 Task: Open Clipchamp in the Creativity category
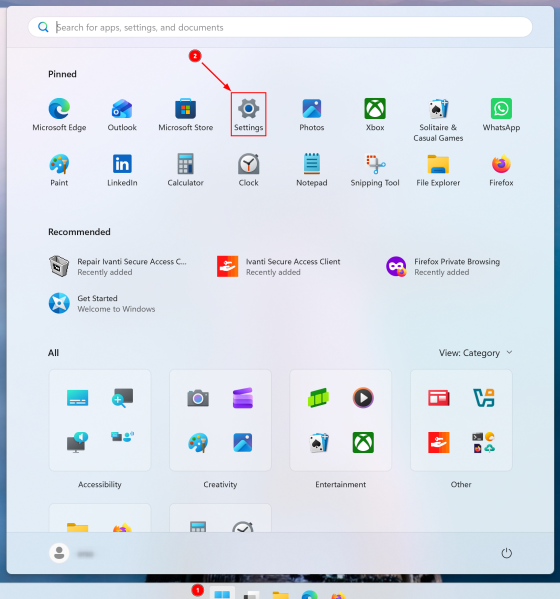[243, 398]
